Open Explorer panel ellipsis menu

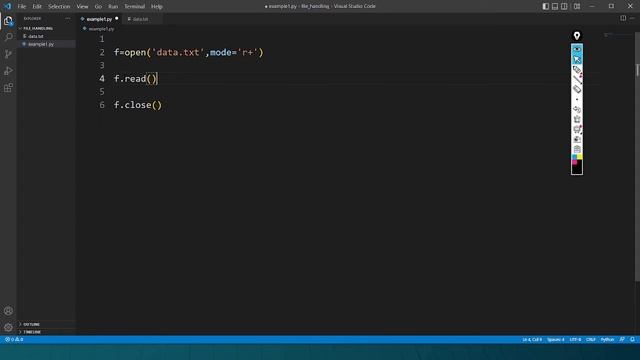[x=68, y=18]
